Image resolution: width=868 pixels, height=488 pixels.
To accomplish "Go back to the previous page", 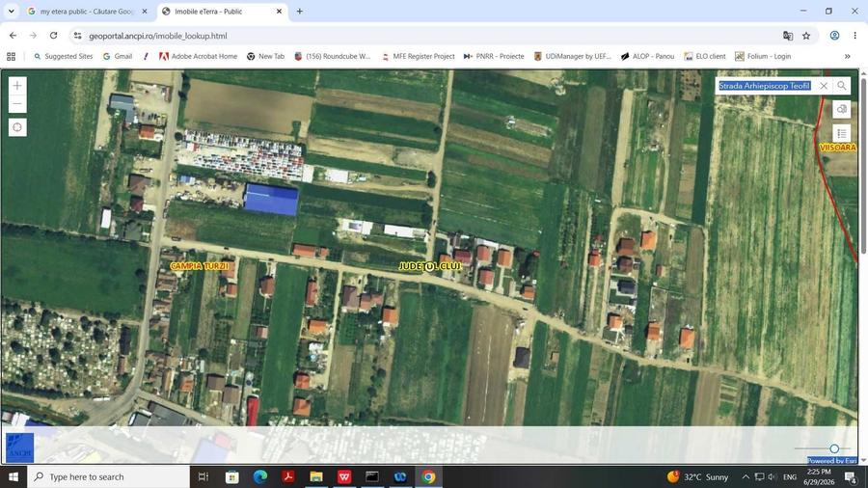I will pos(13,36).
